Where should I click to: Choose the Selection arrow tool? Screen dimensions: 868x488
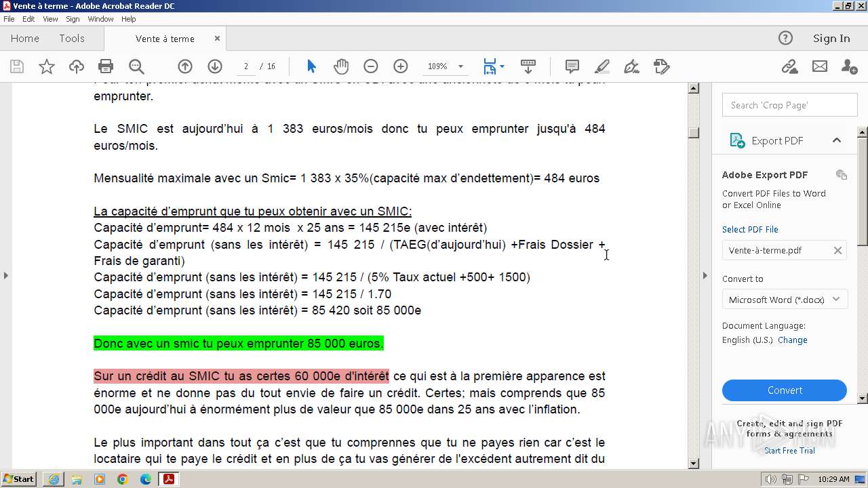click(311, 66)
